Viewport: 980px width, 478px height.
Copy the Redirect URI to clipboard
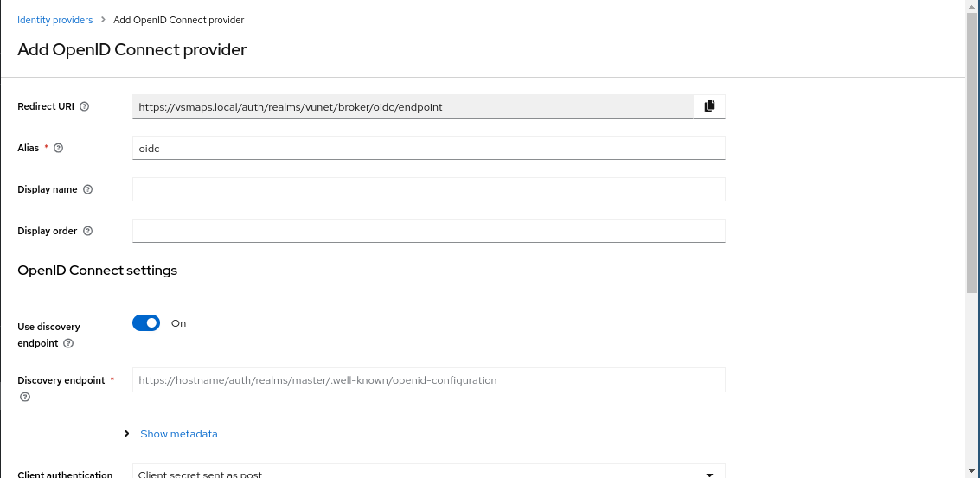(709, 106)
